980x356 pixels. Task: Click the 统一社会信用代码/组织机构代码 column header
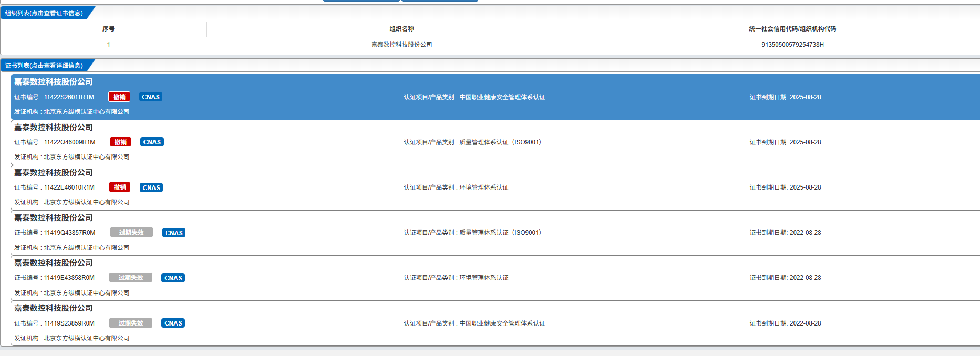click(x=792, y=29)
